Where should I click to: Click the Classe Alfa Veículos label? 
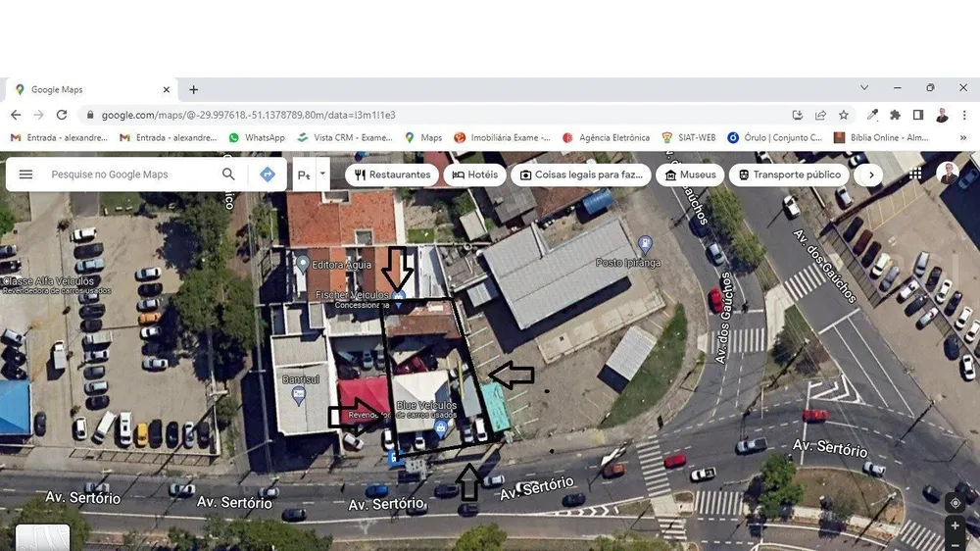coord(48,281)
